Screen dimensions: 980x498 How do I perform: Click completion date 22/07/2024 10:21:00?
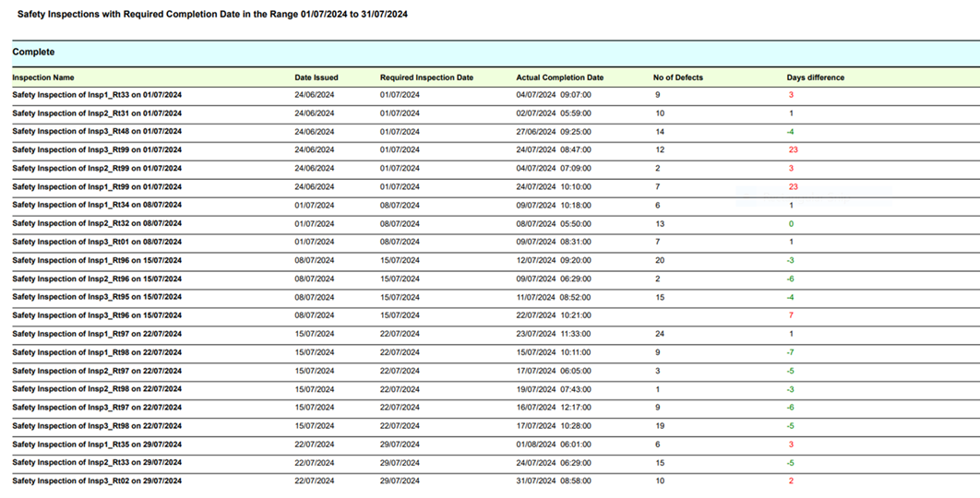554,315
